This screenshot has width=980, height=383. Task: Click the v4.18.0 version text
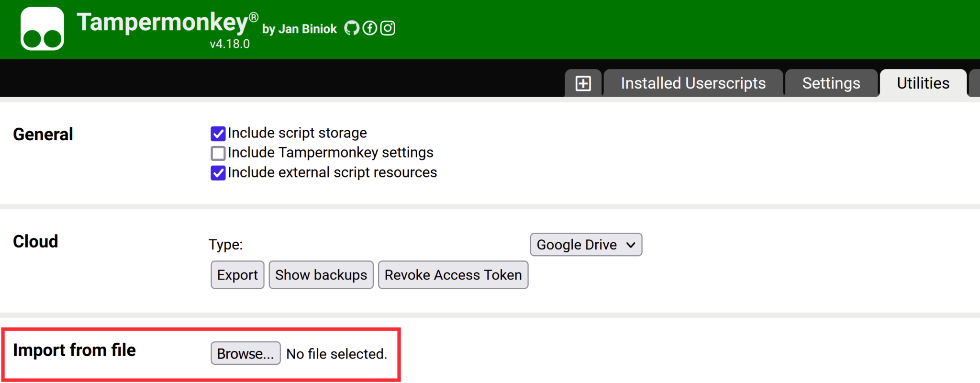pos(230,44)
